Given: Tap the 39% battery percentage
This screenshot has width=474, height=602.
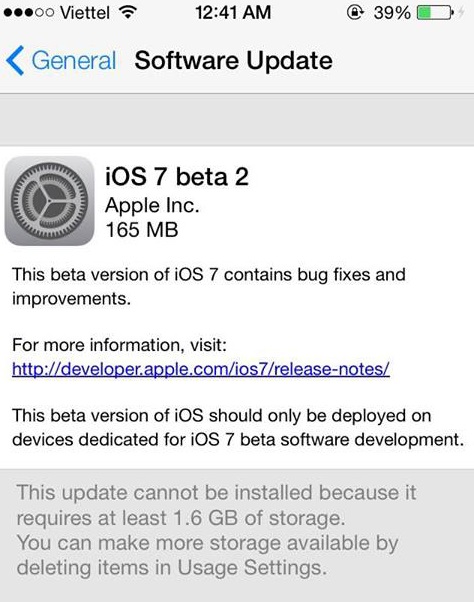Looking at the screenshot, I should [392, 13].
